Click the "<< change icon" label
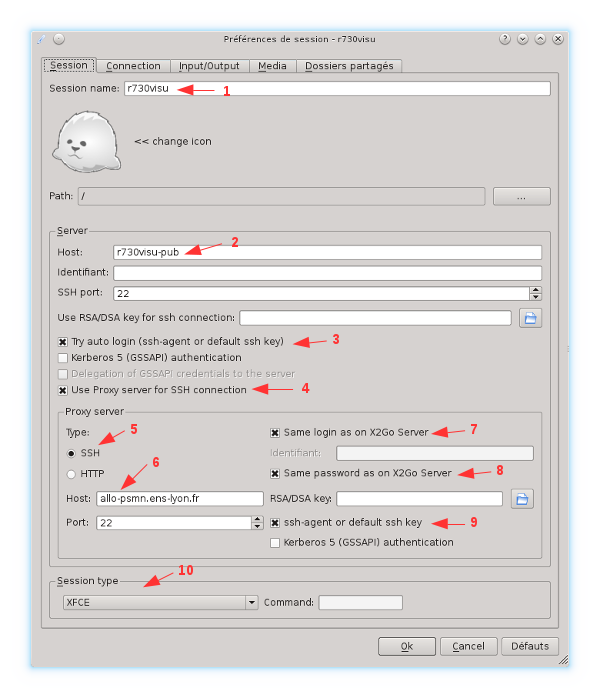 click(x=173, y=142)
